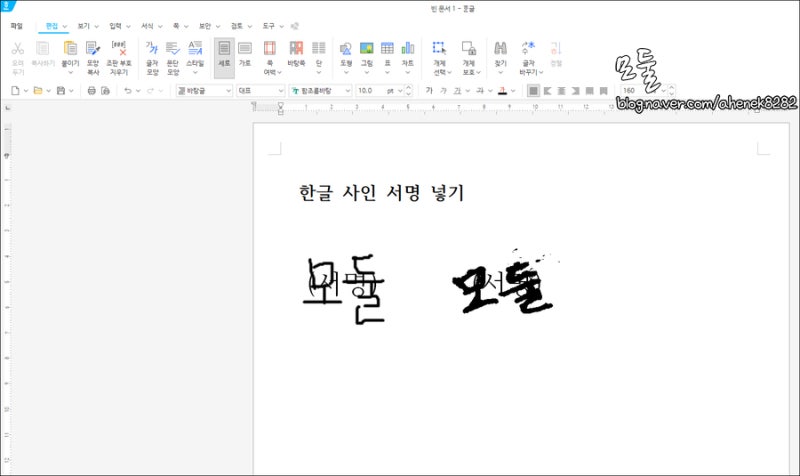Click the 개체 보호 object protect icon
Viewport: 800px width, 476px height.
468,49
